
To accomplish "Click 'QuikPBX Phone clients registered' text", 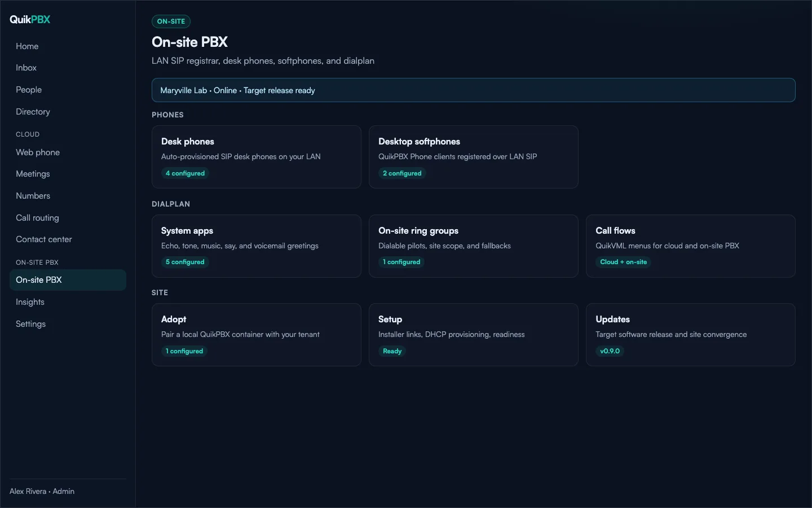I will [x=457, y=157].
